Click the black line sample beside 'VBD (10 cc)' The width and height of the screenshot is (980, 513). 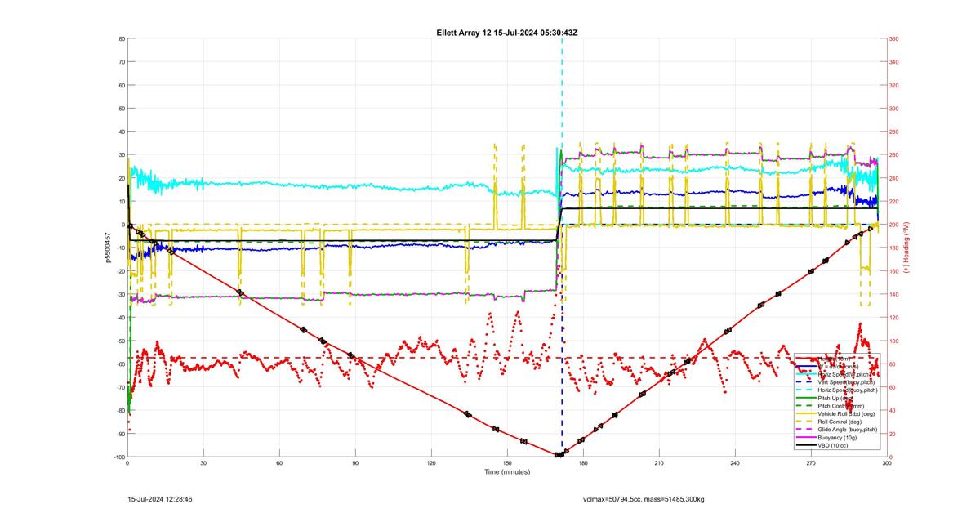tap(806, 445)
